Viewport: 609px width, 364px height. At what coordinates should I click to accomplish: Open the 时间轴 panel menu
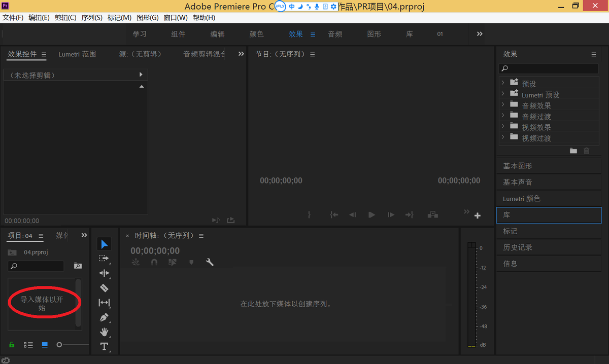[201, 236]
